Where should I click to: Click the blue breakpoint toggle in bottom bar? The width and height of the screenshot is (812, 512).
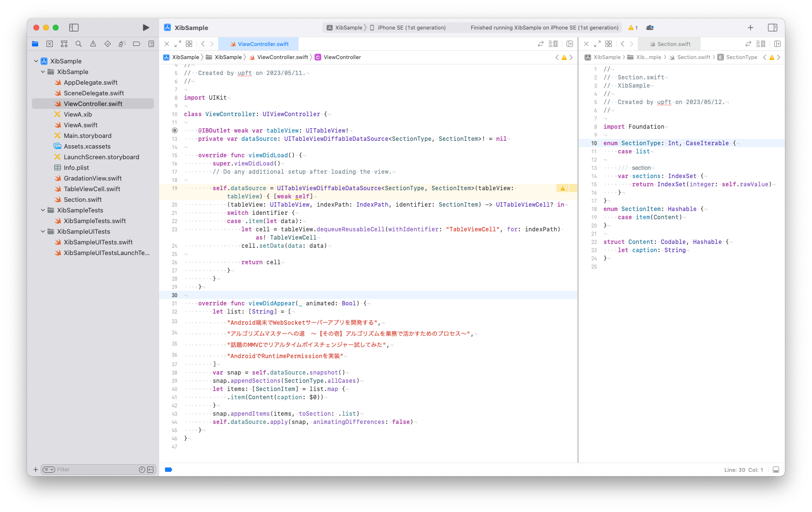click(168, 469)
